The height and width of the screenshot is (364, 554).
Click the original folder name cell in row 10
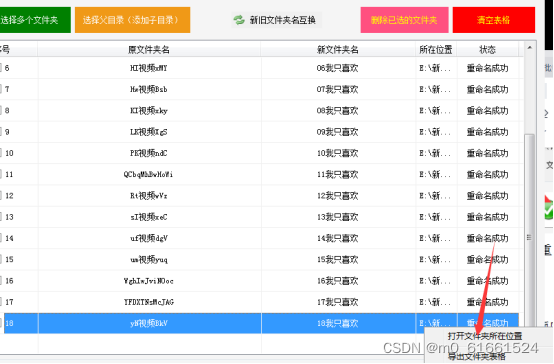pos(149,153)
